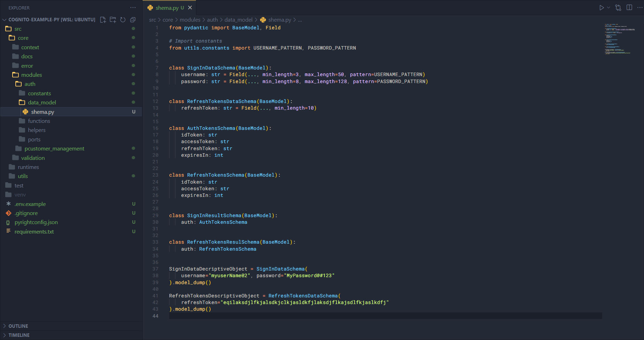Click the New Folder icon in Explorer
This screenshot has height=340, width=644.
point(113,20)
